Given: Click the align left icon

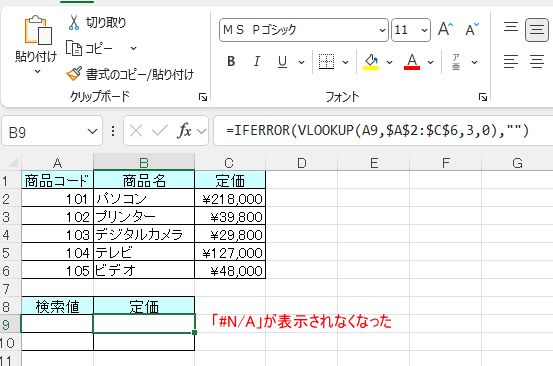Looking at the screenshot, I should click(511, 62).
